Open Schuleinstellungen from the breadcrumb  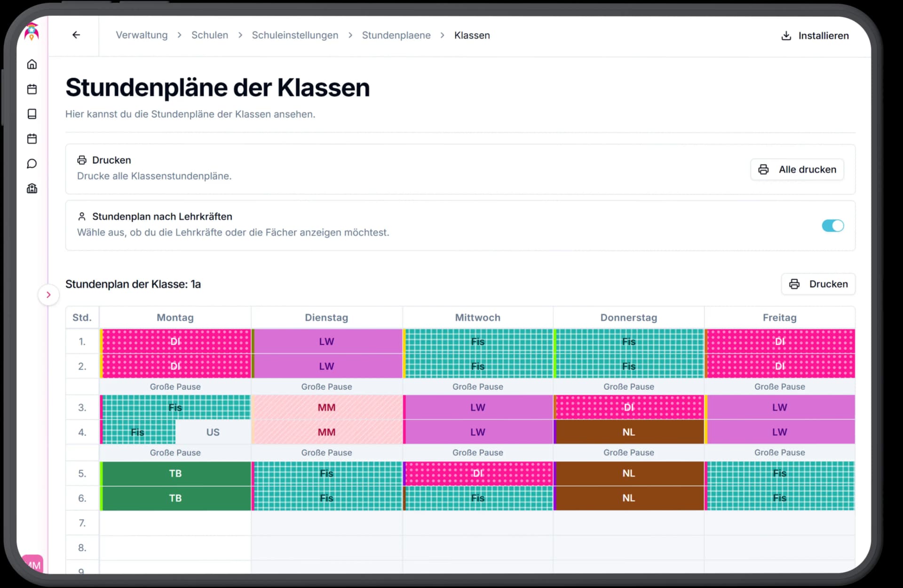click(295, 35)
